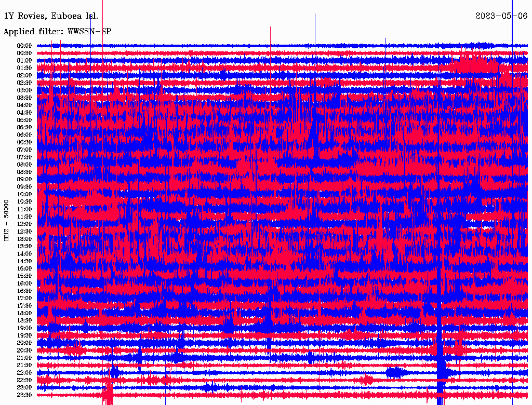Select the 14:00 time label
Image resolution: width=532 pixels, height=405 pixels.
[24, 254]
